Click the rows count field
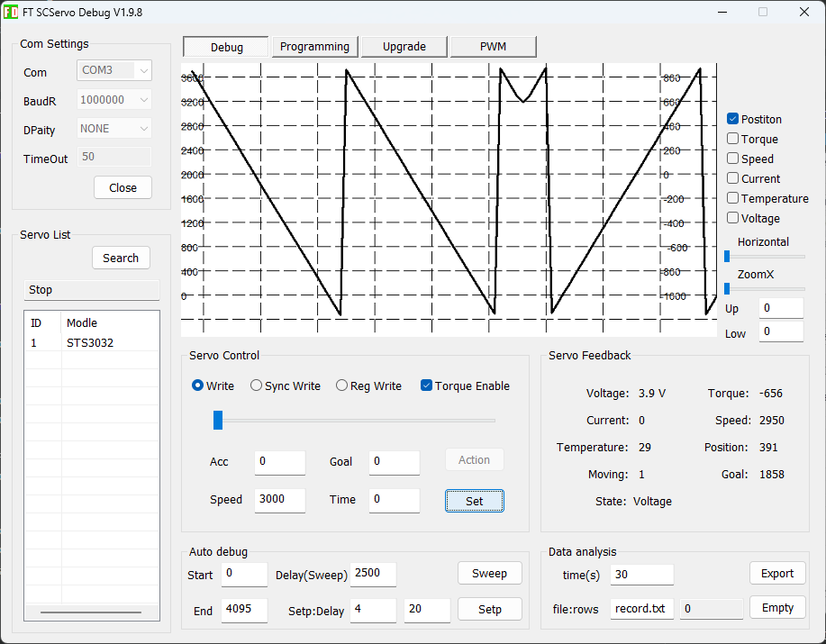Screen dimensions: 826x644 (x=712, y=609)
